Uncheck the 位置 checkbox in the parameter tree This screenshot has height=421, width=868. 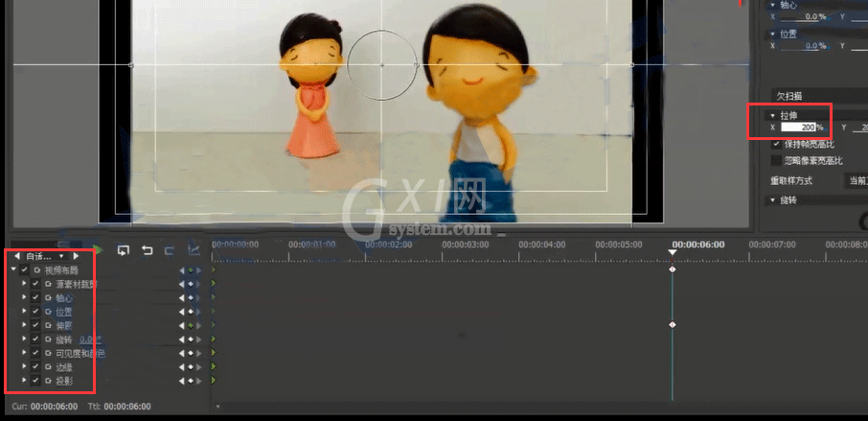coord(35,312)
